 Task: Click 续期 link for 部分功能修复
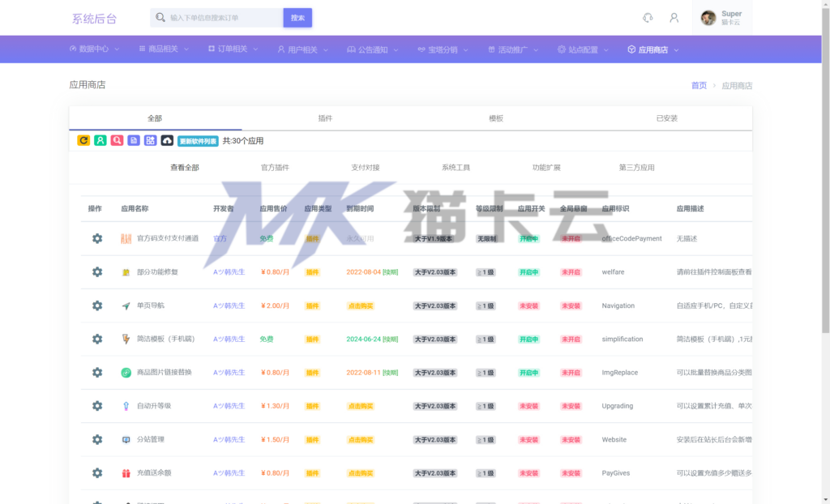pyautogui.click(x=390, y=272)
